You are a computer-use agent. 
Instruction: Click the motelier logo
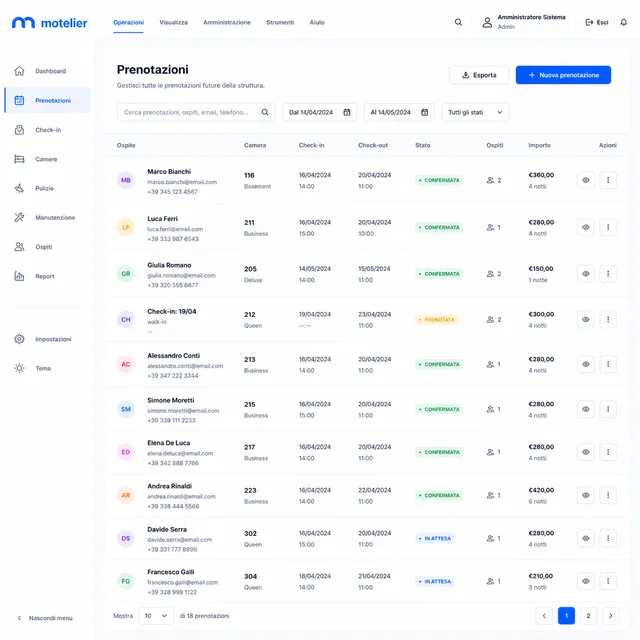49,23
